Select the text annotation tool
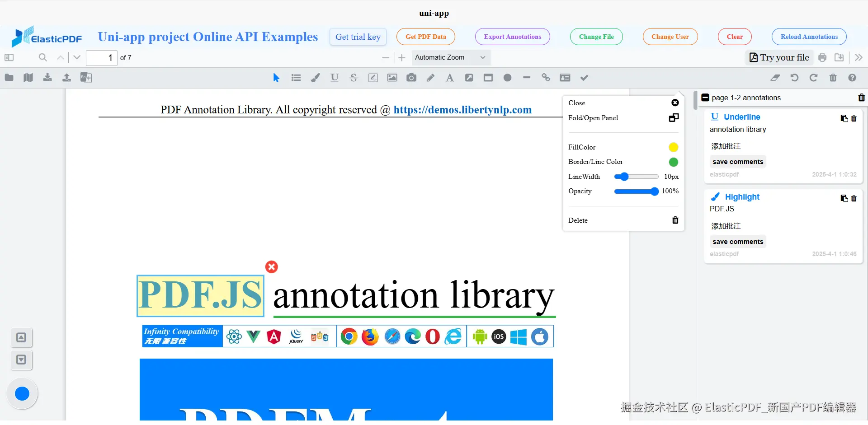Screen dimensions: 868x425 click(450, 78)
